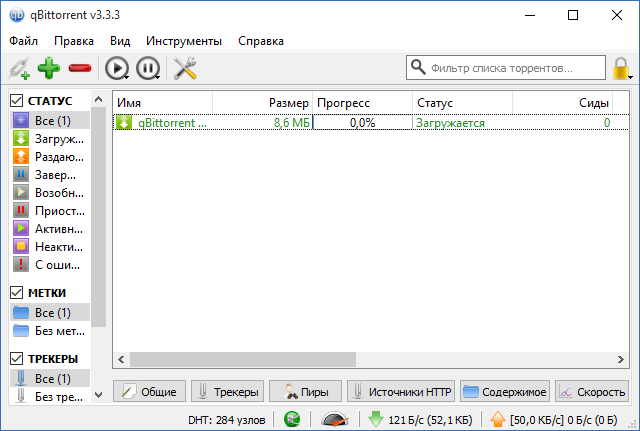This screenshot has width=640, height=431.
Task: Toggle the СТАТУС section checkbox
Action: 16,100
